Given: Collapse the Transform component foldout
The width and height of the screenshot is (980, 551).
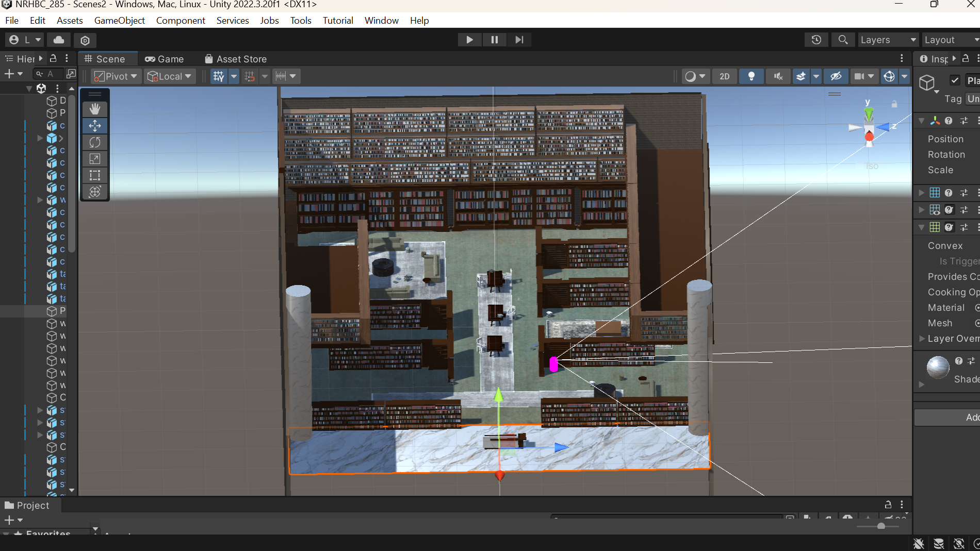Looking at the screenshot, I should click(x=922, y=121).
